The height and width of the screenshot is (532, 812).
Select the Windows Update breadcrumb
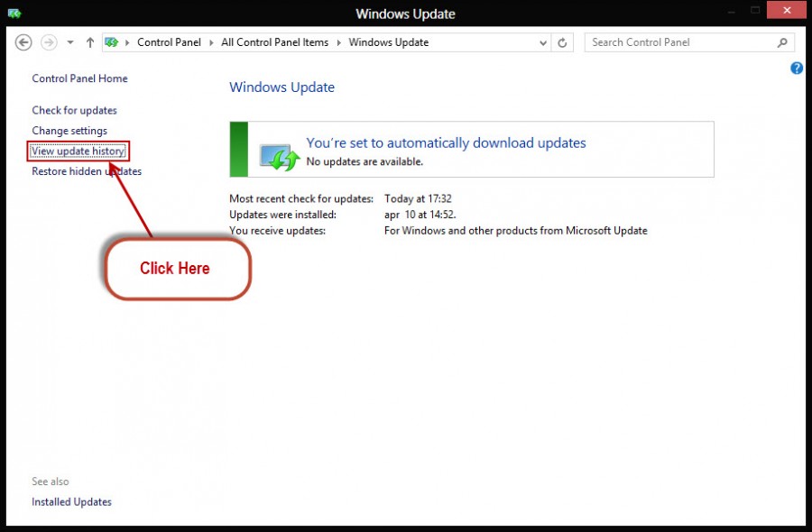pyautogui.click(x=388, y=42)
